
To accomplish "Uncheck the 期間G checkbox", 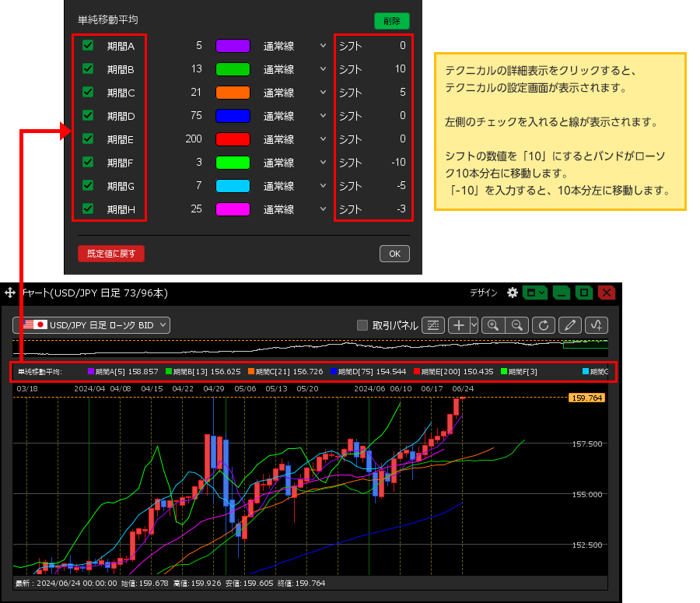I will (88, 185).
